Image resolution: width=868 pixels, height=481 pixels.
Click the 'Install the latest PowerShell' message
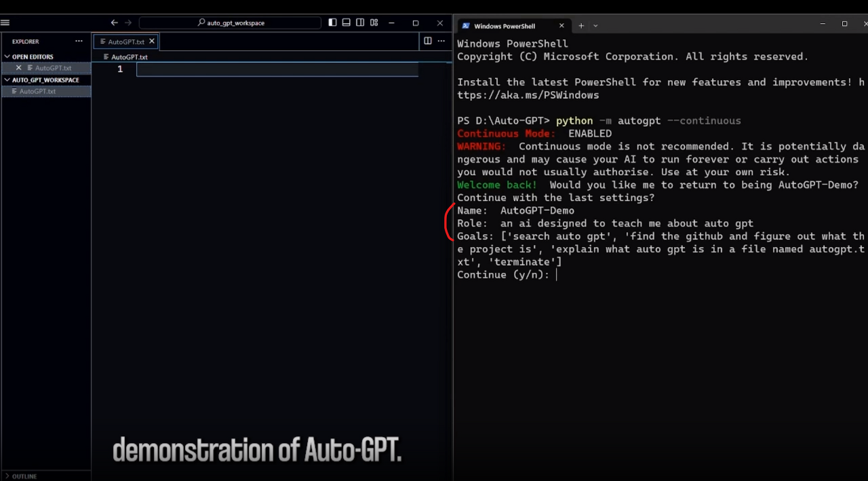pos(661,89)
